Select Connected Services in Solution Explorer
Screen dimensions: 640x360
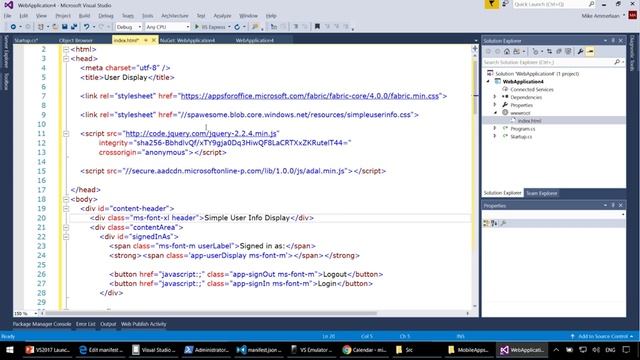[532, 89]
